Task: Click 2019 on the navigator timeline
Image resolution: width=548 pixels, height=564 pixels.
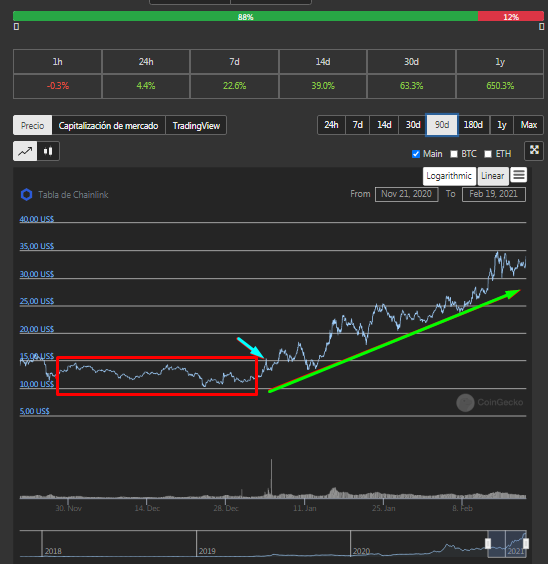Action: (x=207, y=551)
